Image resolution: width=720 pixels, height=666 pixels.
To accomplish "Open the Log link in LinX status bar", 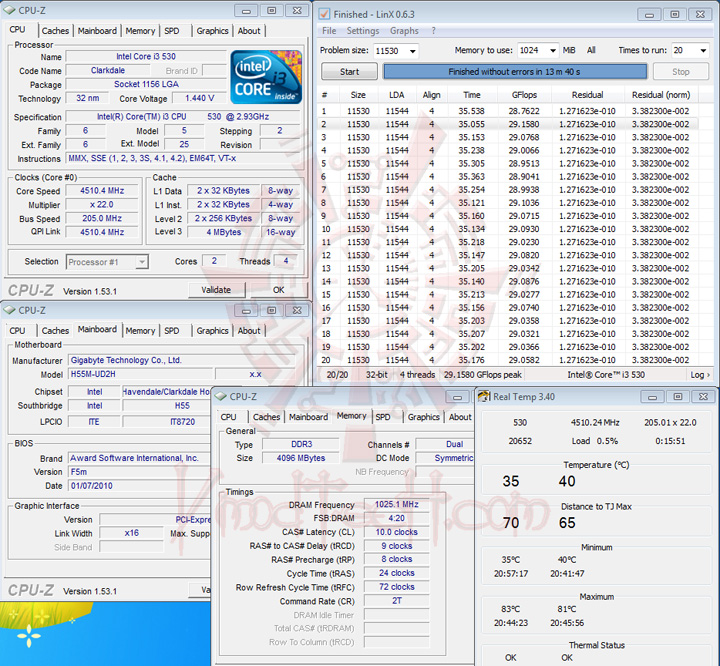I will tap(700, 375).
